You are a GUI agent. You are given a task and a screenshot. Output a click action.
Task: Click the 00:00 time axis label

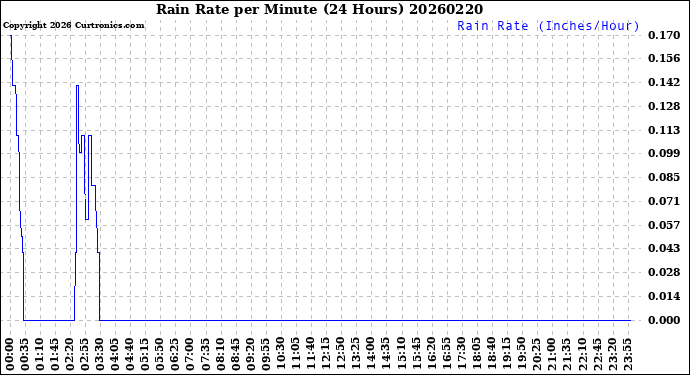(10, 355)
